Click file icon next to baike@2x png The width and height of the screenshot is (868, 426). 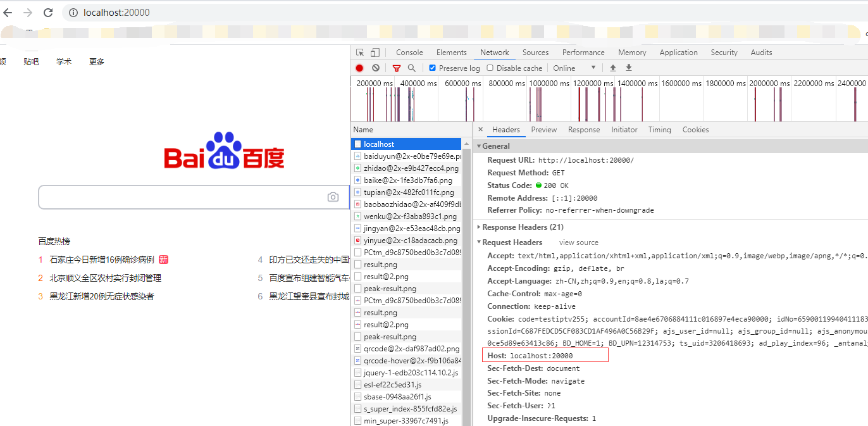pos(357,180)
